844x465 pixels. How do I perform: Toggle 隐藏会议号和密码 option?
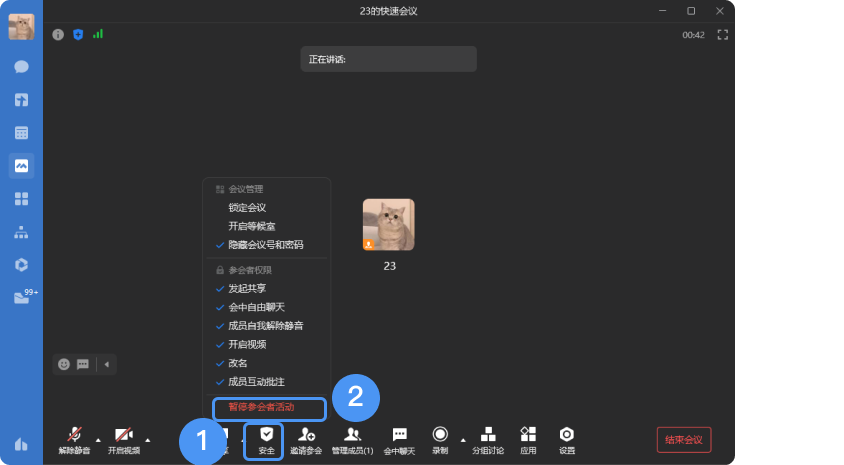pyautogui.click(x=265, y=245)
